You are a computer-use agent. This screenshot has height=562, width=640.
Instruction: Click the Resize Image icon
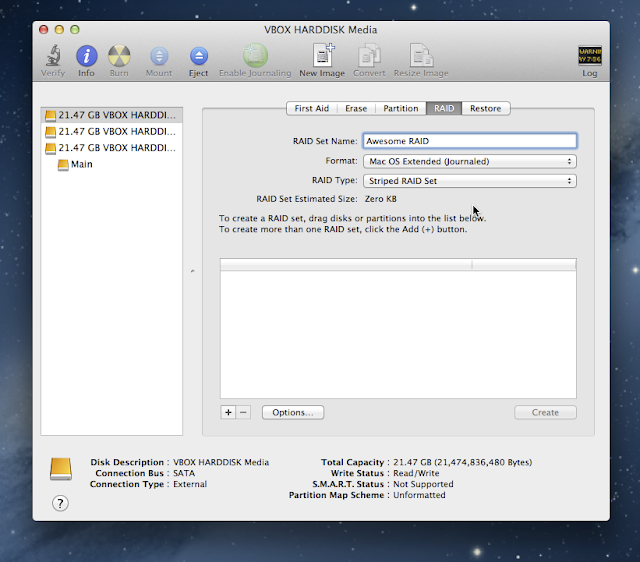(x=421, y=55)
